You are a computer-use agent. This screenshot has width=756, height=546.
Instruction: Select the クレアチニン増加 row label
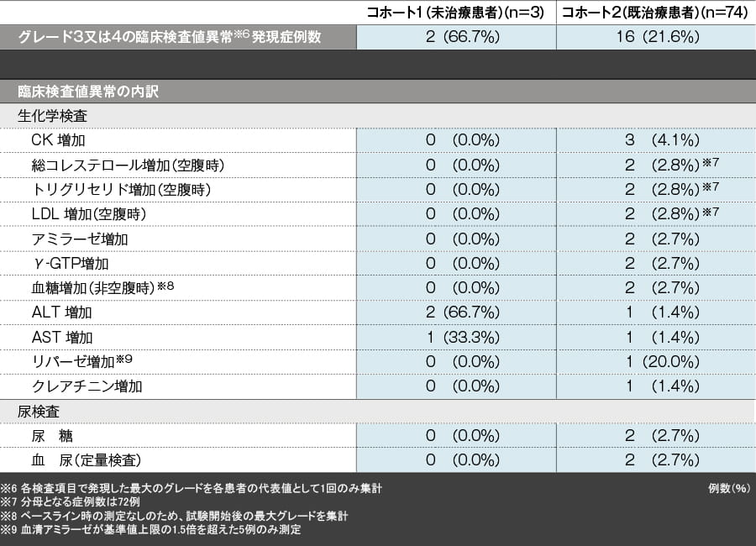(x=87, y=386)
